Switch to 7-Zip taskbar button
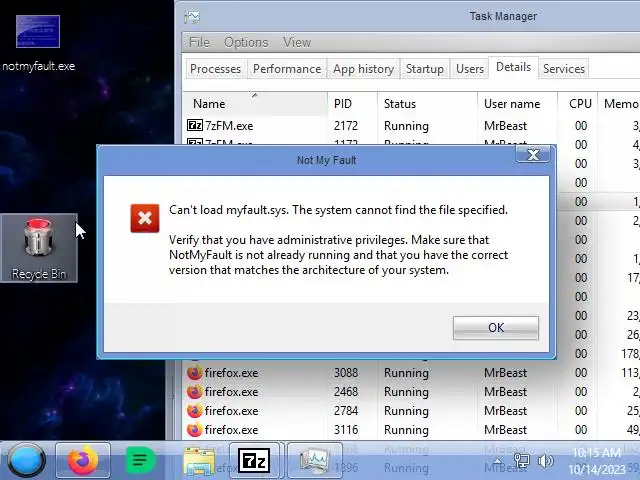 254,460
